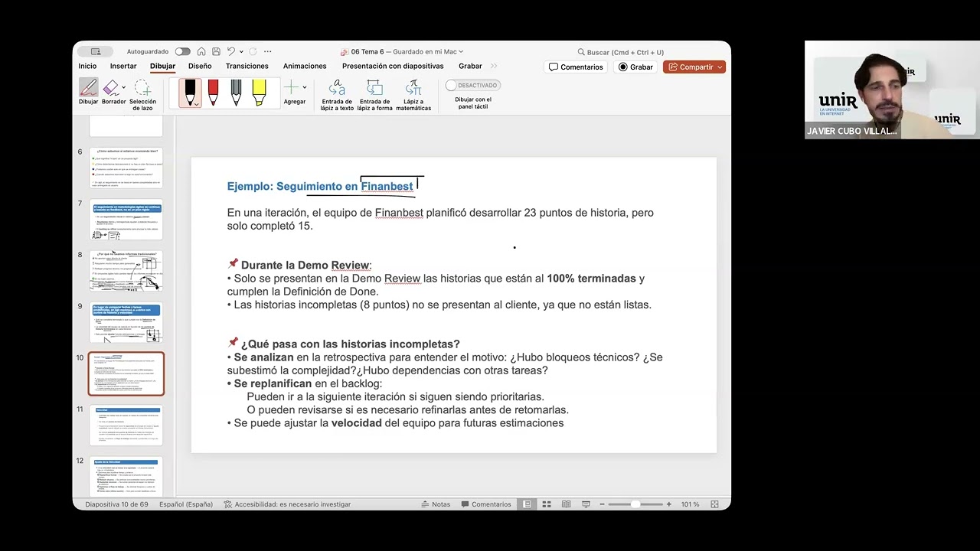The image size is (980, 551).
Task: Click the Comentarios button in ribbon
Action: click(x=576, y=67)
